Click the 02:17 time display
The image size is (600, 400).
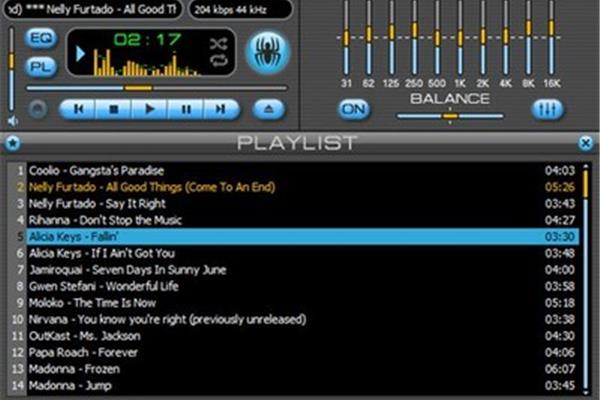click(x=148, y=40)
